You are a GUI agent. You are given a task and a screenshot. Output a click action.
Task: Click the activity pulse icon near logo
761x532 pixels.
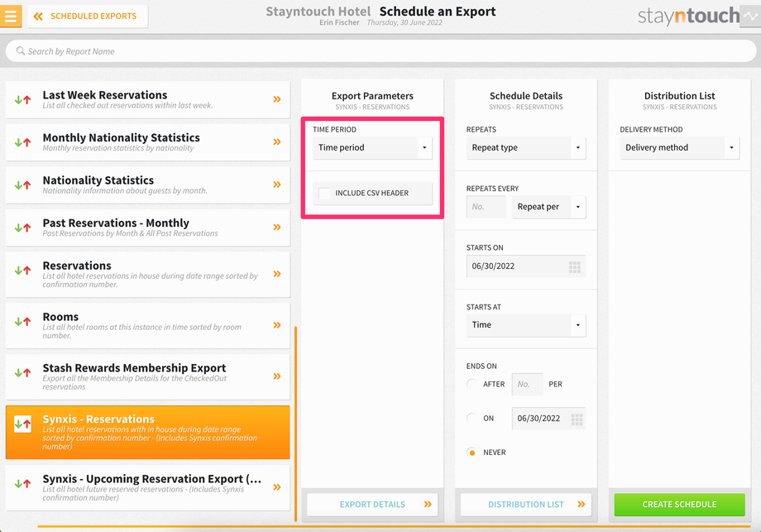pos(751,17)
